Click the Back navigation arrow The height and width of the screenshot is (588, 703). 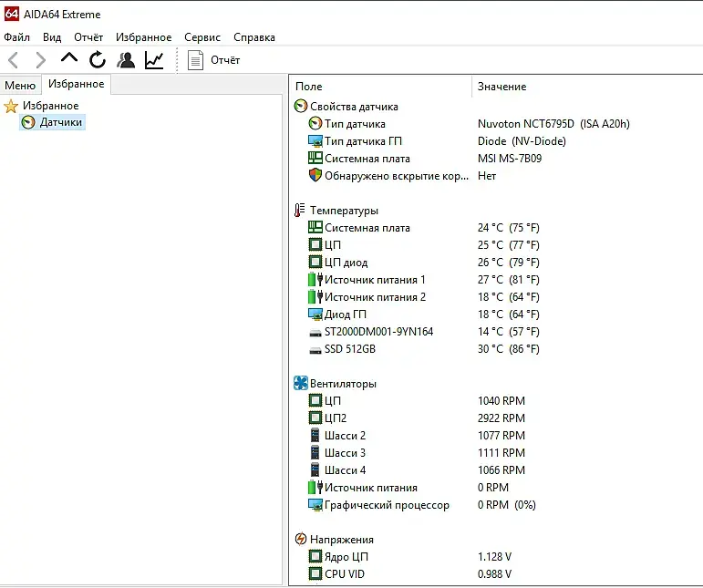click(x=14, y=60)
